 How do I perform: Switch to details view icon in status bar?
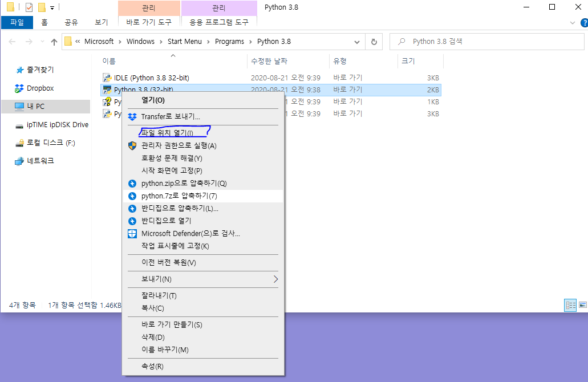(x=570, y=305)
